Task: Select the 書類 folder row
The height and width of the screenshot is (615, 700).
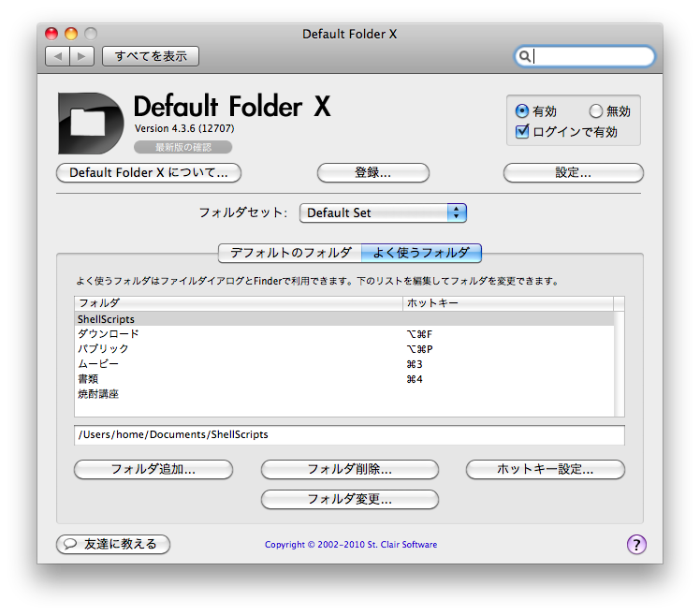Action: coord(344,379)
